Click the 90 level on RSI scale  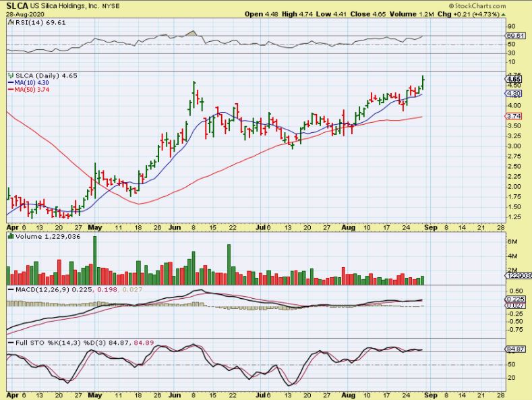(x=512, y=26)
